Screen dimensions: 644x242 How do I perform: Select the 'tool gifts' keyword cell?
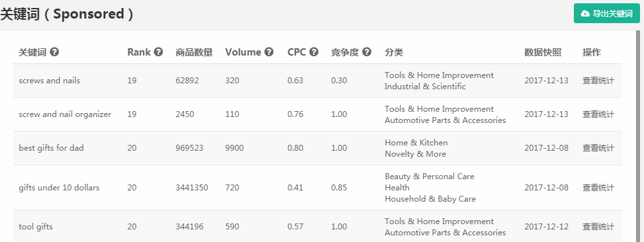[x=36, y=227]
